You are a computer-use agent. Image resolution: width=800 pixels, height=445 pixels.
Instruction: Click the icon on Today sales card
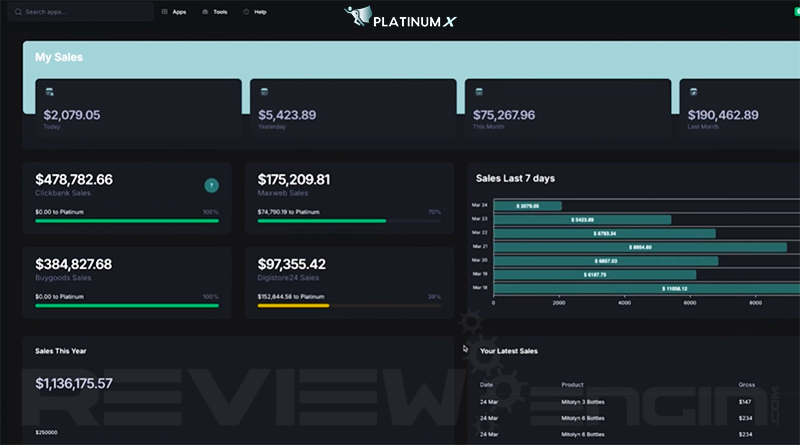tap(50, 92)
